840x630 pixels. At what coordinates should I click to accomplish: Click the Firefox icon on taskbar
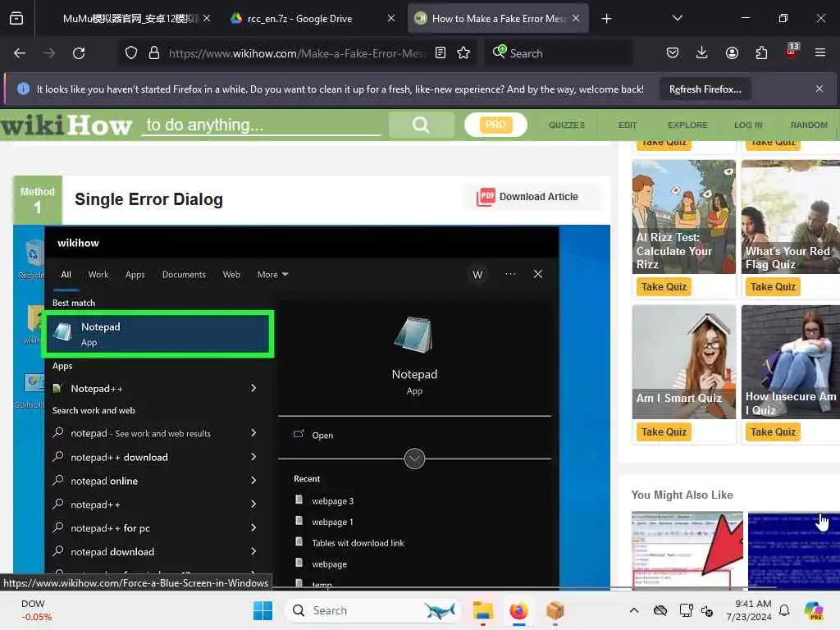click(518, 610)
